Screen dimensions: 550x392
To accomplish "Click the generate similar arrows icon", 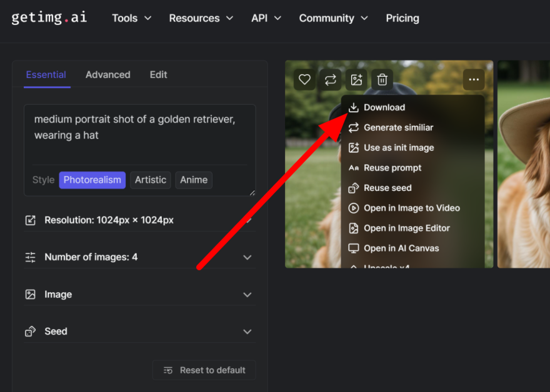I will tap(330, 80).
